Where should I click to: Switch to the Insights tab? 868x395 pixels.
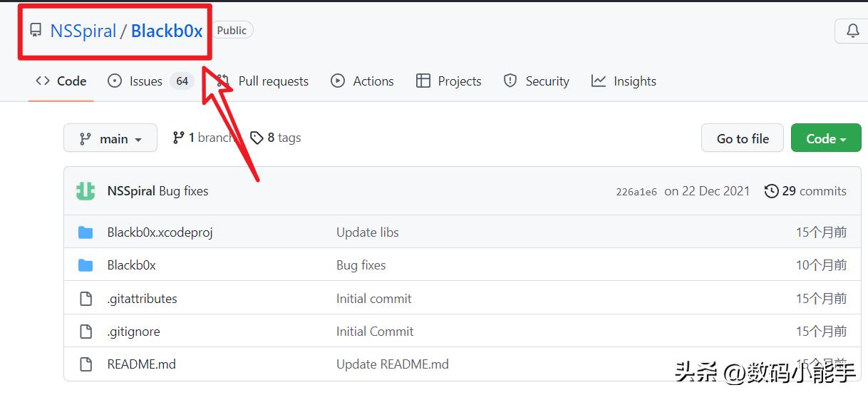[x=624, y=81]
